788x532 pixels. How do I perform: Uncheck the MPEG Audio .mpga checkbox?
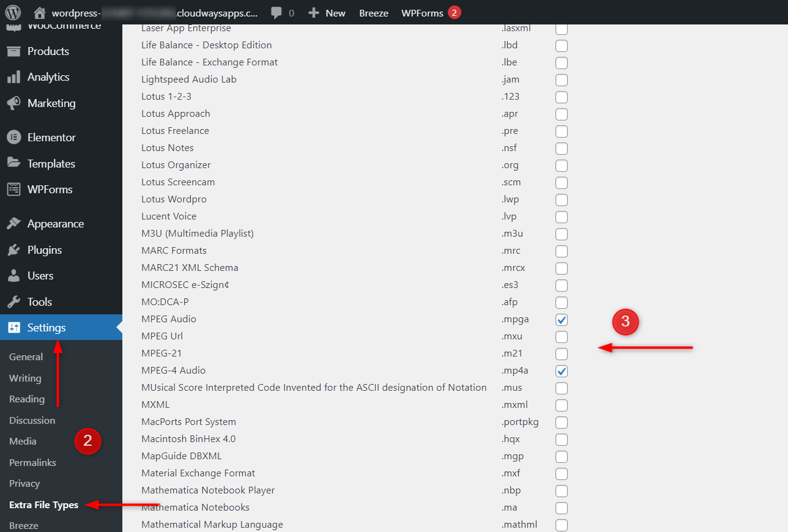click(561, 320)
